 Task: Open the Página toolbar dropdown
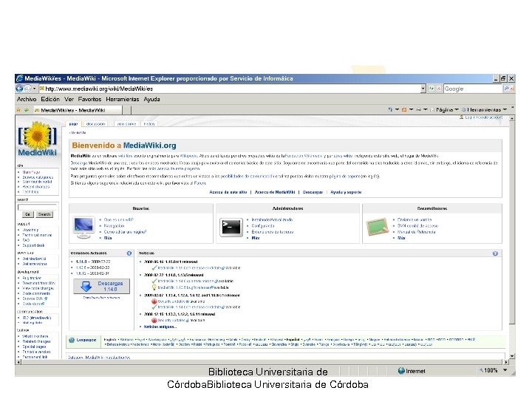[x=445, y=109]
